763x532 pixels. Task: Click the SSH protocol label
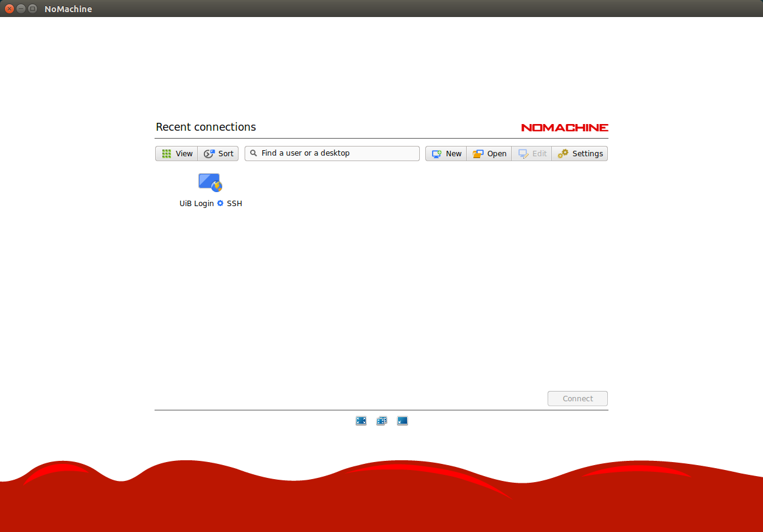[234, 204]
